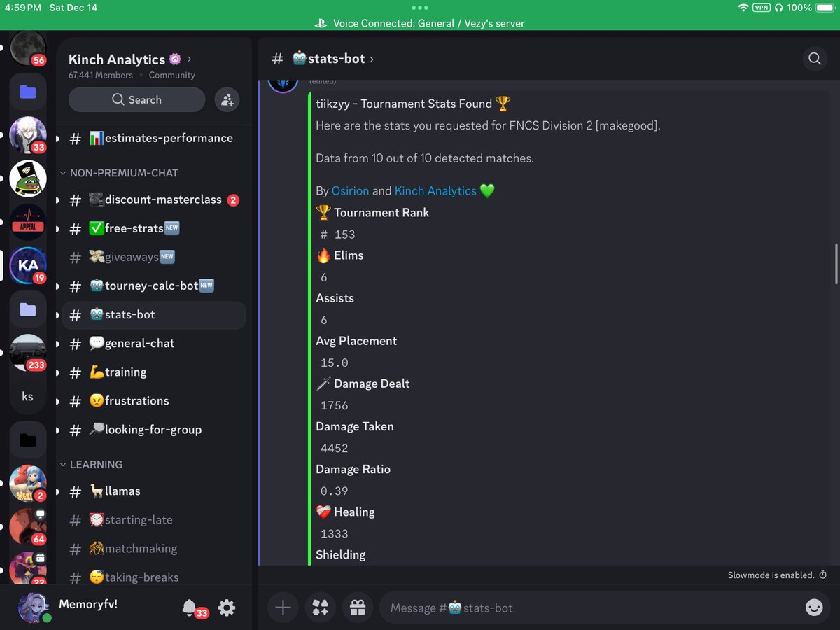Open the estimates-performance channel
This screenshot has height=630, width=840.
154,138
